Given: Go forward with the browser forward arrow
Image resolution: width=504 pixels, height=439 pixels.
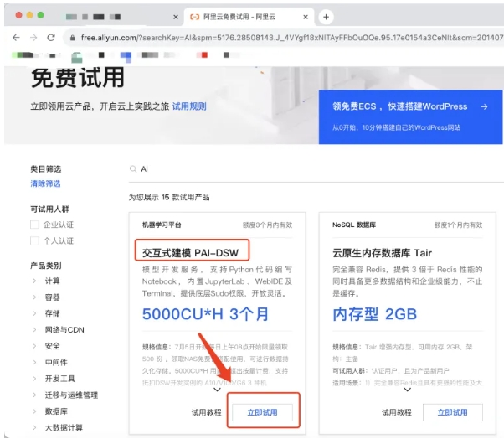Looking at the screenshot, I should (x=33, y=38).
